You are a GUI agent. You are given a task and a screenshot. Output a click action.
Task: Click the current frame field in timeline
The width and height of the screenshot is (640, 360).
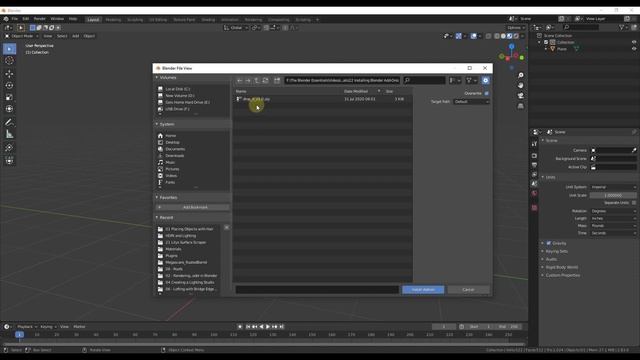click(x=444, y=327)
